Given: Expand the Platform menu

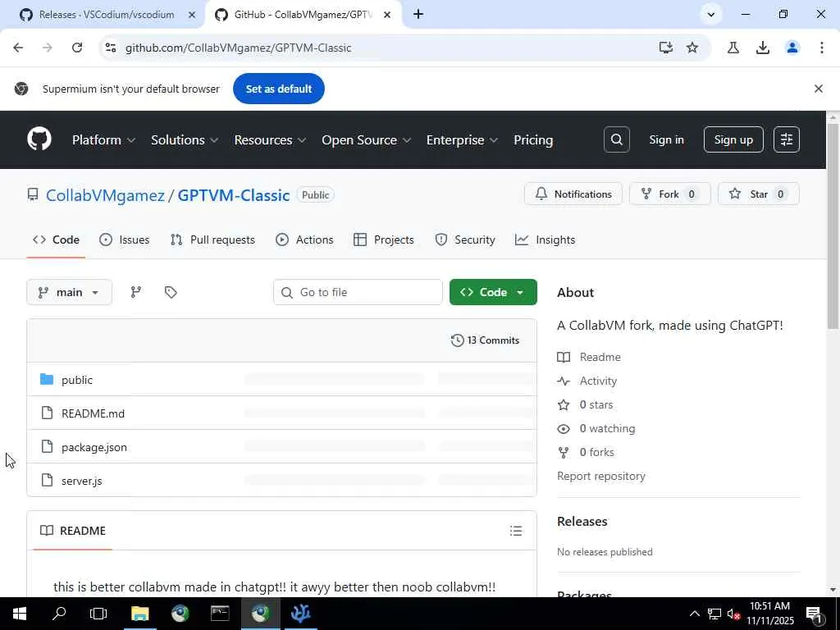Looking at the screenshot, I should click(103, 139).
